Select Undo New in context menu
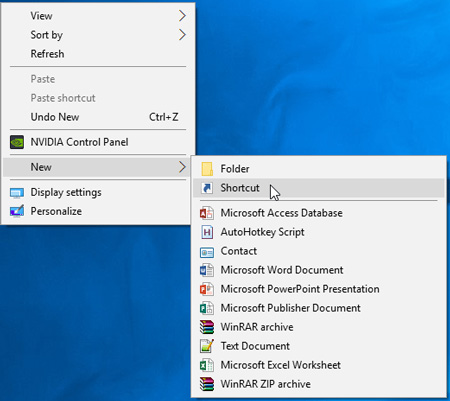This screenshot has height=401, width=450. pos(97,117)
